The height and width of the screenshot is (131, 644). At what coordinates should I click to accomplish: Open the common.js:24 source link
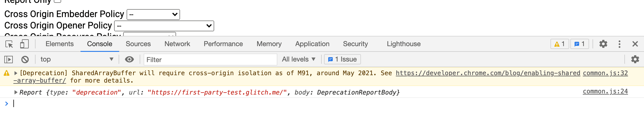605,91
